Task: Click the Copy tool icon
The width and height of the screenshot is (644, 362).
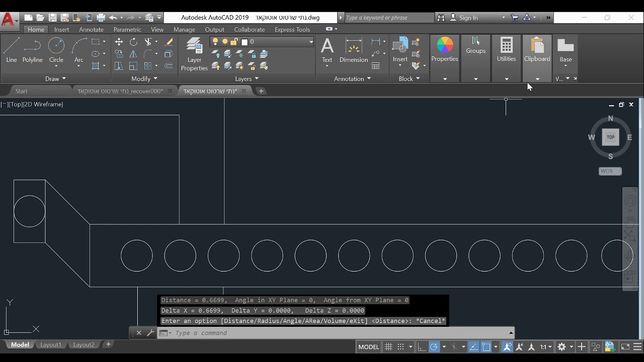Action: pyautogui.click(x=119, y=54)
